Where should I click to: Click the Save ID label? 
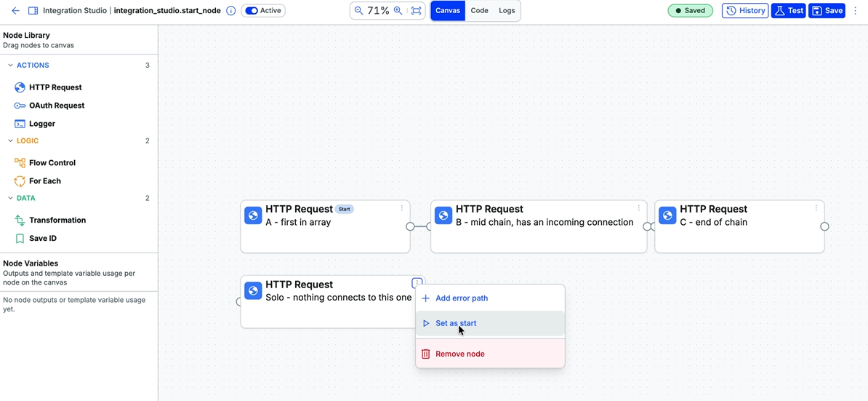(43, 239)
